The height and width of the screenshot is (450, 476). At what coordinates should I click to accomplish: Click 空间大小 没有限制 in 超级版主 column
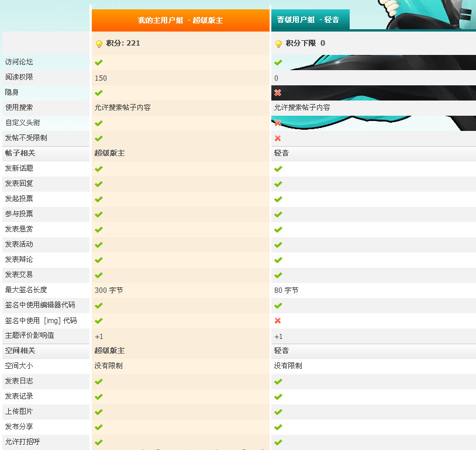[108, 366]
